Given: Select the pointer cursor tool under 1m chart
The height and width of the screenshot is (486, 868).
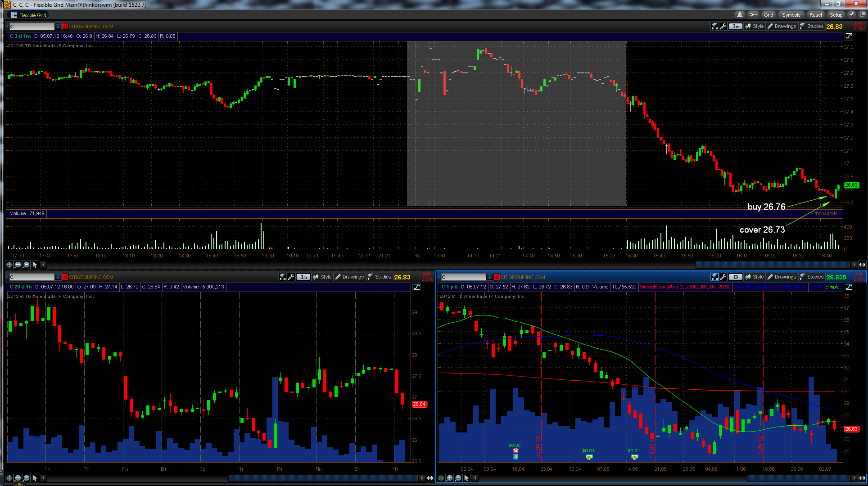Looking at the screenshot, I should click(35, 265).
